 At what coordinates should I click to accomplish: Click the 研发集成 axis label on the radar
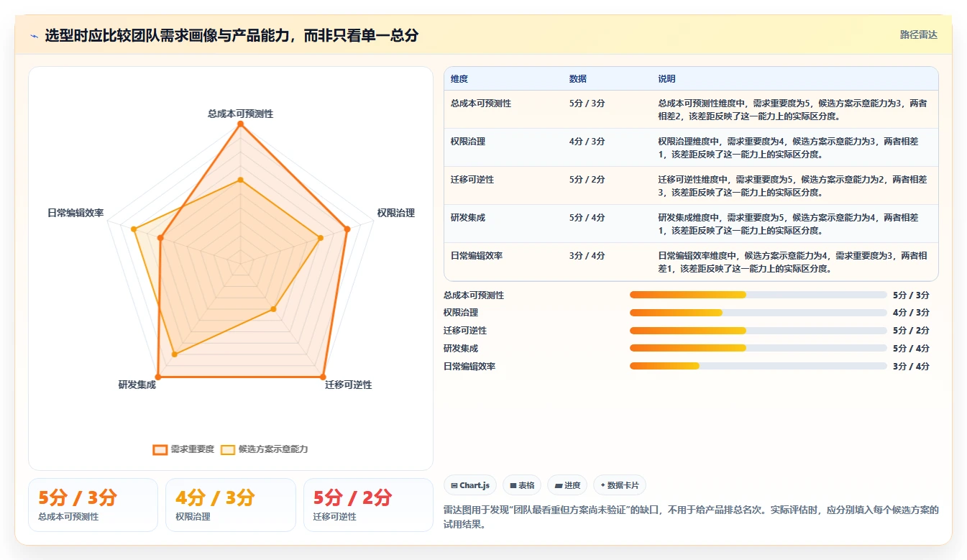tap(137, 385)
